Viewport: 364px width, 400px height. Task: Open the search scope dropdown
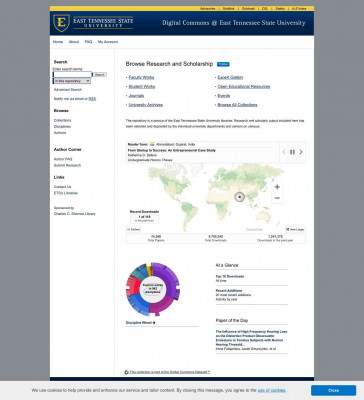[72, 81]
